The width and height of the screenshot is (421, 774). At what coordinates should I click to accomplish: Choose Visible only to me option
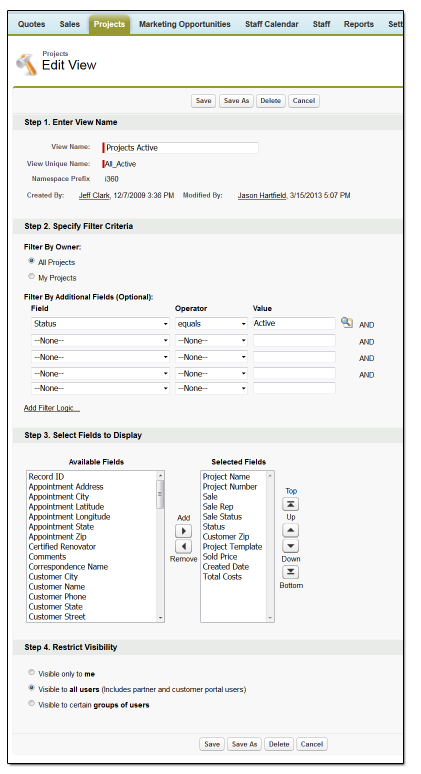pyautogui.click(x=32, y=672)
